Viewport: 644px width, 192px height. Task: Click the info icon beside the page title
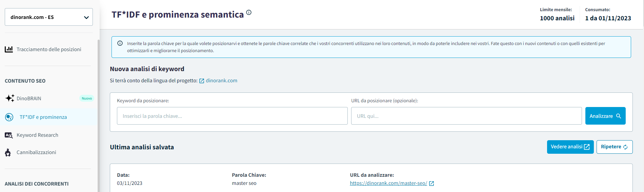(x=249, y=13)
